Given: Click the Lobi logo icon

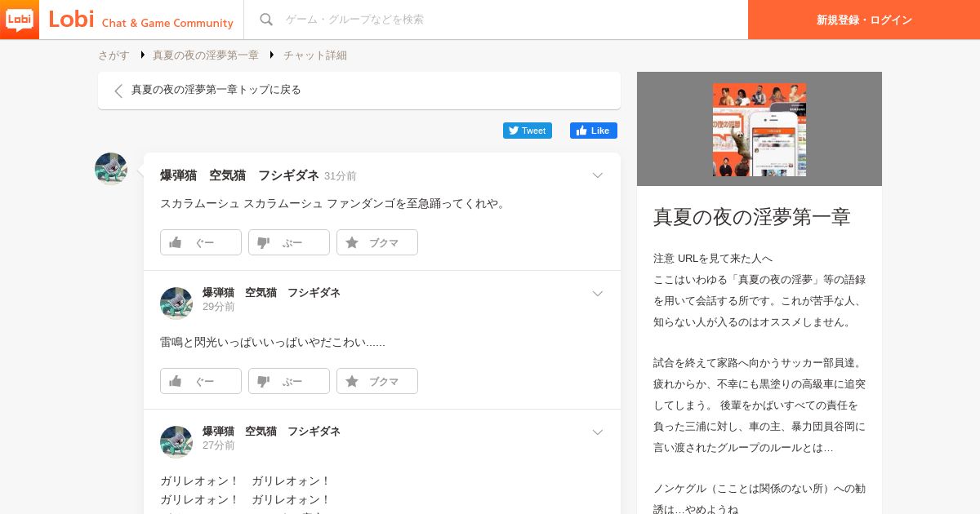Looking at the screenshot, I should point(20,20).
